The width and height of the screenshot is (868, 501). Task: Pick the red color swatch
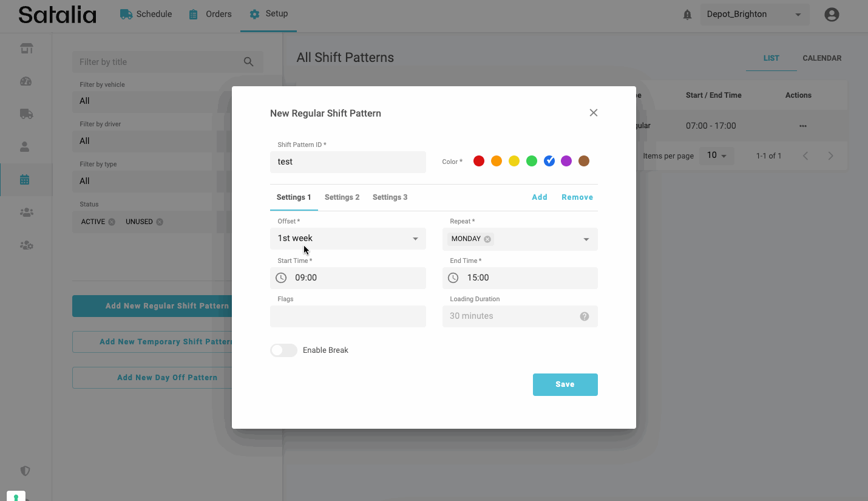[479, 161]
